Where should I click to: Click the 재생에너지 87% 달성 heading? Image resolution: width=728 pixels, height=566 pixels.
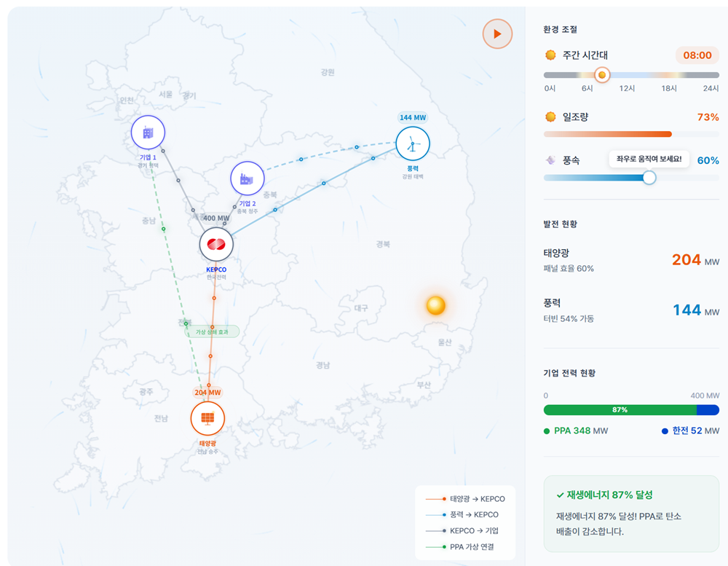click(x=605, y=495)
